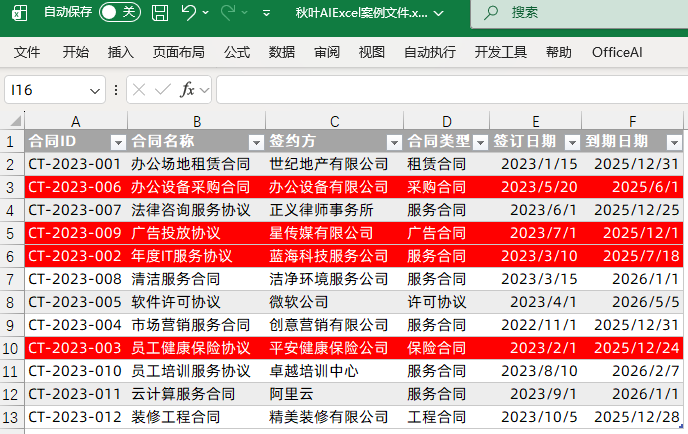Click into the formula bar
Image resolution: width=688 pixels, height=434 pixels.
pos(452,90)
